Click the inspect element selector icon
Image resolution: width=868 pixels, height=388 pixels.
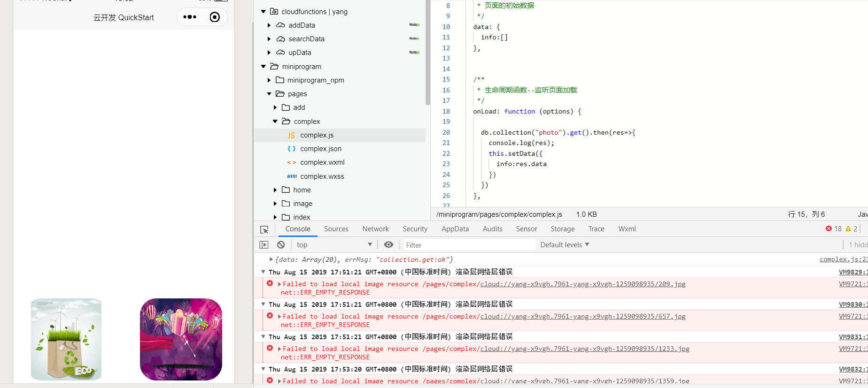pyautogui.click(x=264, y=229)
